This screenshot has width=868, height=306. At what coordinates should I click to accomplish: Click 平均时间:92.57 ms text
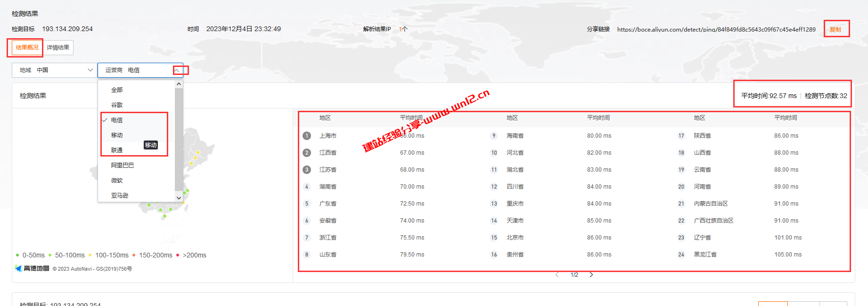[x=769, y=96]
